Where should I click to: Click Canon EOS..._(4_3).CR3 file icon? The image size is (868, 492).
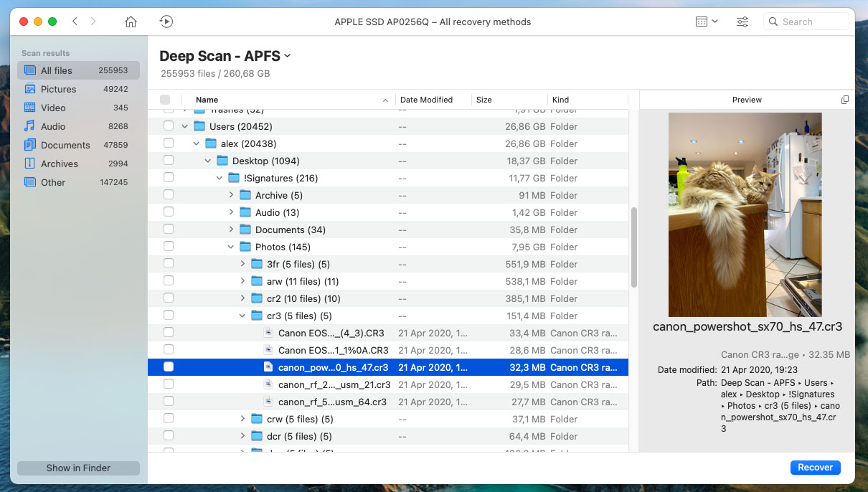coord(268,333)
